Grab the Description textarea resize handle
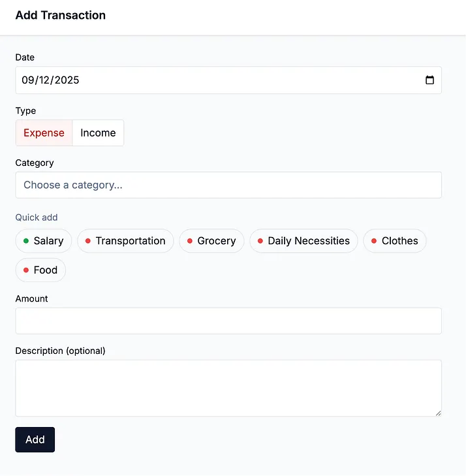The width and height of the screenshot is (466, 476). coord(438,413)
